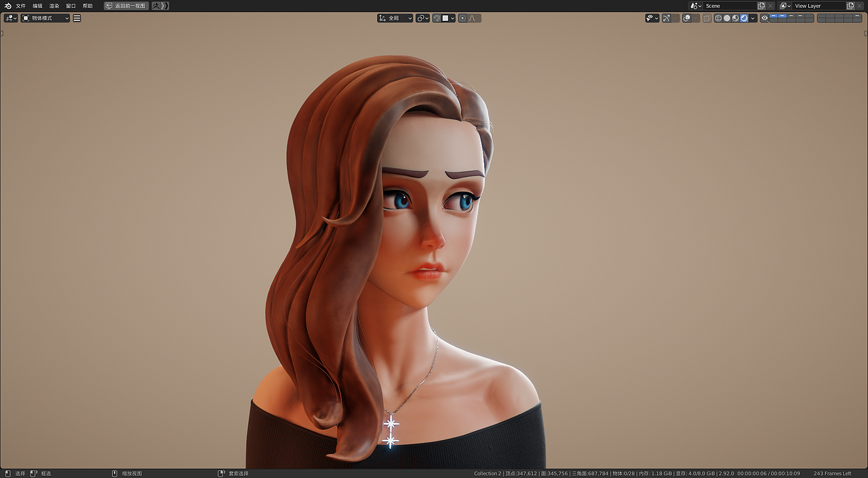Open the proportional falloff curve selector
The height and width of the screenshot is (478, 868).
click(x=474, y=18)
